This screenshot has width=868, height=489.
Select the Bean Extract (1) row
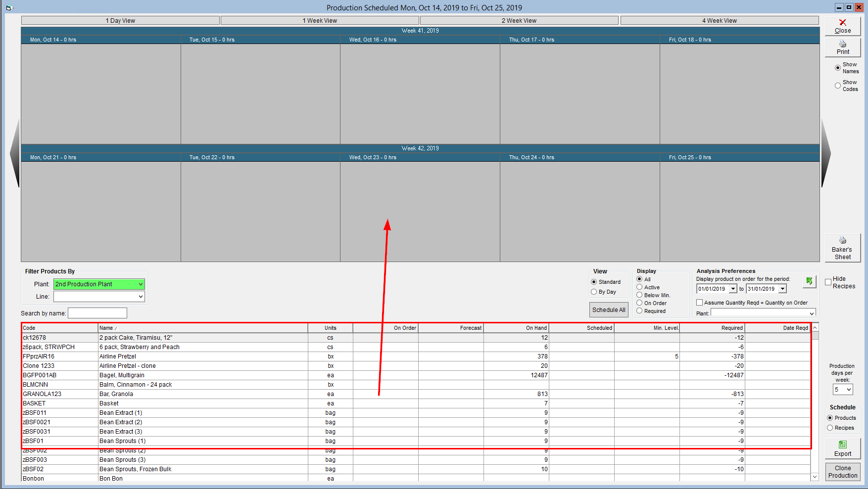(416, 413)
